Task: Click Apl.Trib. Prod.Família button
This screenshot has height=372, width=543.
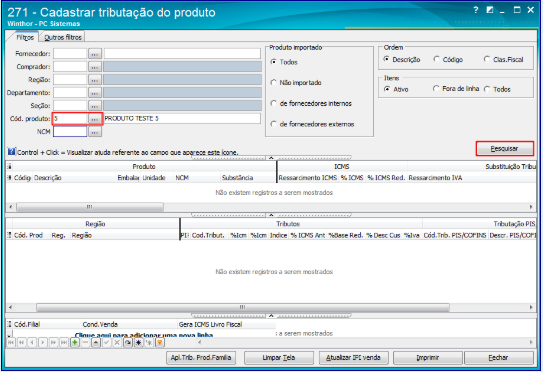Action: (201, 357)
